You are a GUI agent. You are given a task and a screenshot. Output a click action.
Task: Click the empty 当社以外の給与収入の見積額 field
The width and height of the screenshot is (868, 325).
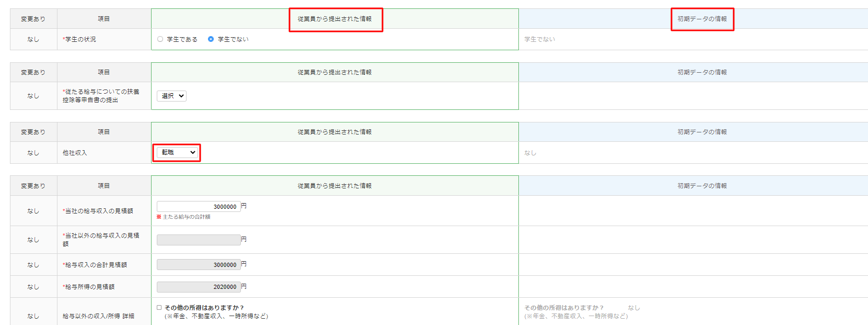click(199, 240)
